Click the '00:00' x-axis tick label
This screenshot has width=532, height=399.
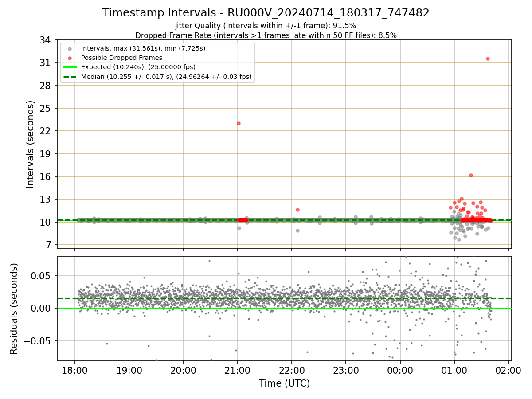coord(400,371)
